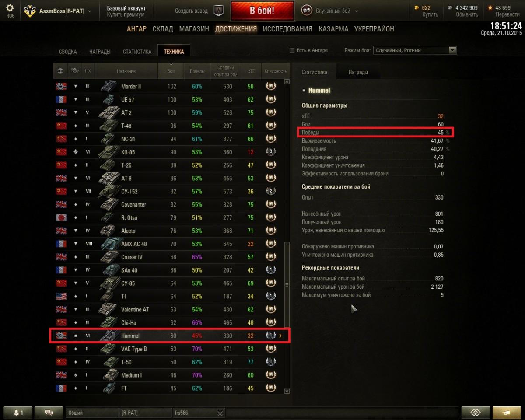Sort vehicles by type icon column
The width and height of the screenshot is (525, 420).
tap(75, 71)
